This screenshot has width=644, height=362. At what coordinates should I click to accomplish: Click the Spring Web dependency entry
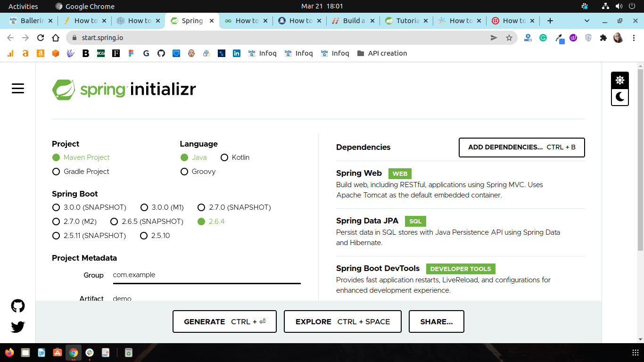[461, 184]
